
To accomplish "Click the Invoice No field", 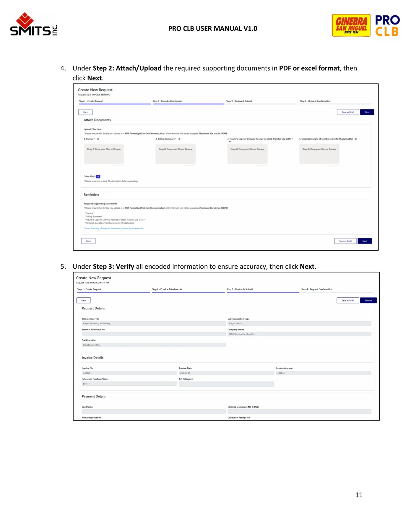I will [129, 373].
